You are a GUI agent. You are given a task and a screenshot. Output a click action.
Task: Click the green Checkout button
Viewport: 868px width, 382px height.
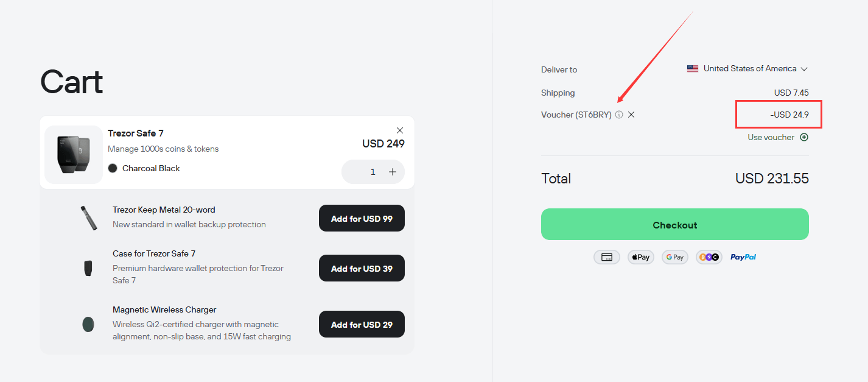coord(675,224)
